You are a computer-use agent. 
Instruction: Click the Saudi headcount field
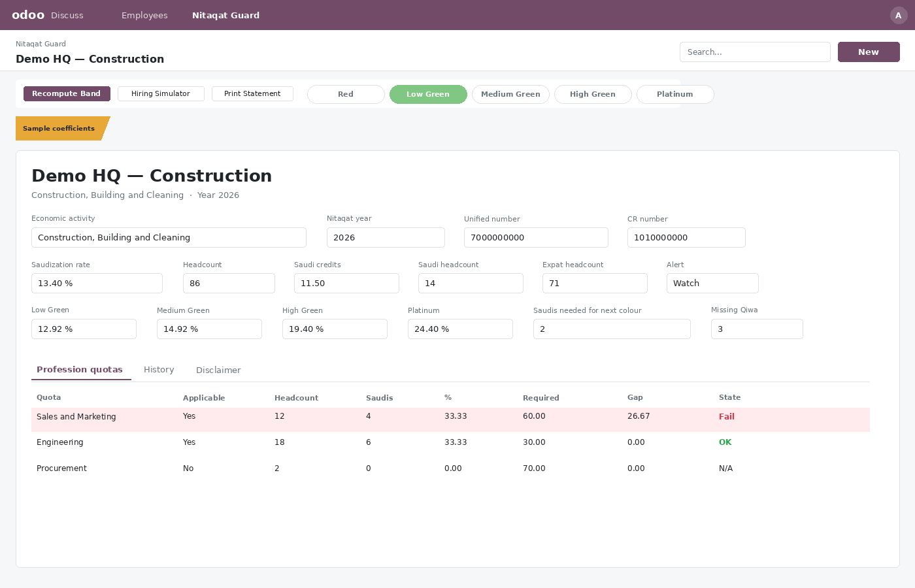tap(471, 283)
